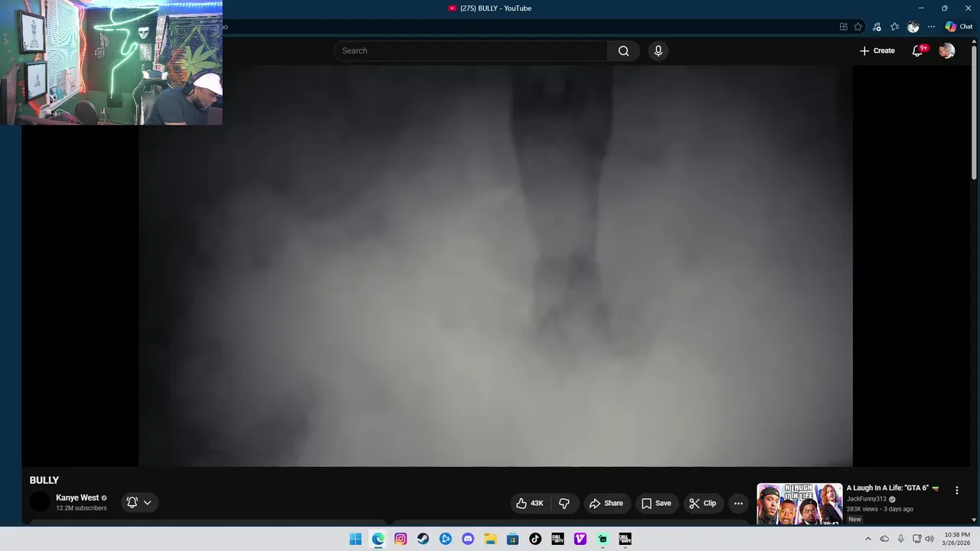
Task: Open Kanye West channel avatar
Action: (40, 502)
